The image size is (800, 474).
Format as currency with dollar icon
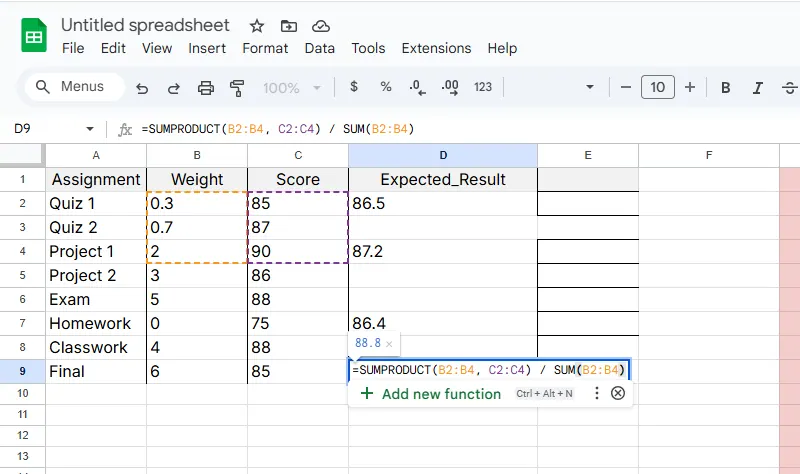353,87
